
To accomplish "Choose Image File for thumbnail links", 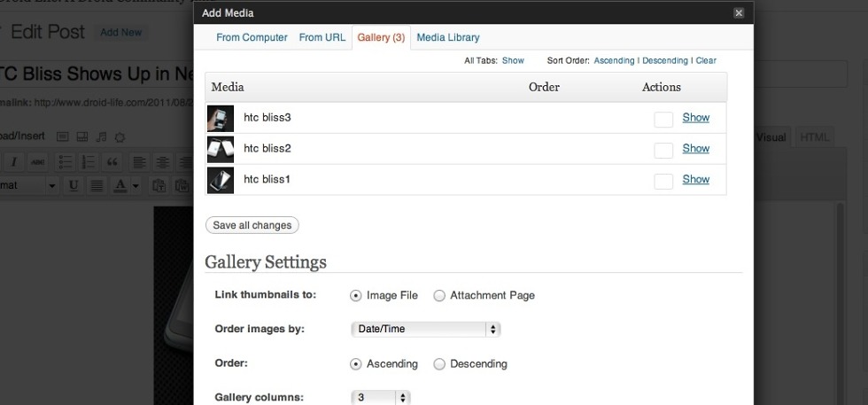I will coord(356,296).
